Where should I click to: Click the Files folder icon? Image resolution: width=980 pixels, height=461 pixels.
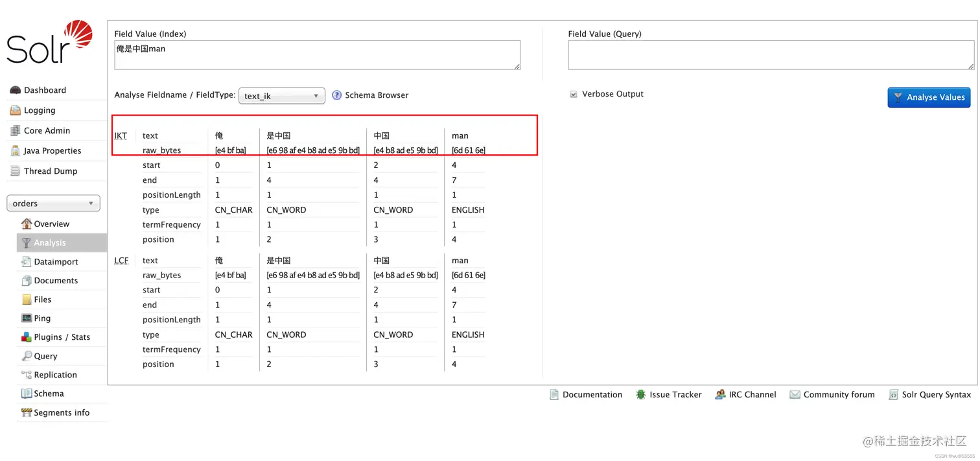(x=27, y=300)
